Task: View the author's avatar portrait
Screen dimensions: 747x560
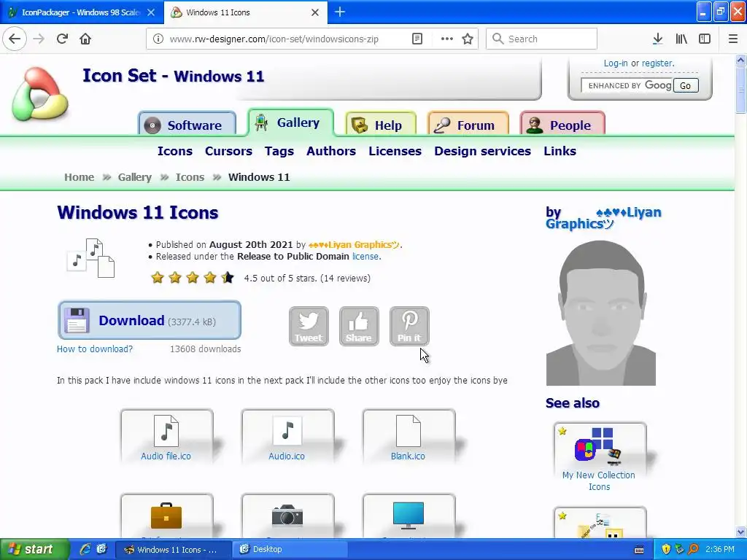Action: pos(601,313)
